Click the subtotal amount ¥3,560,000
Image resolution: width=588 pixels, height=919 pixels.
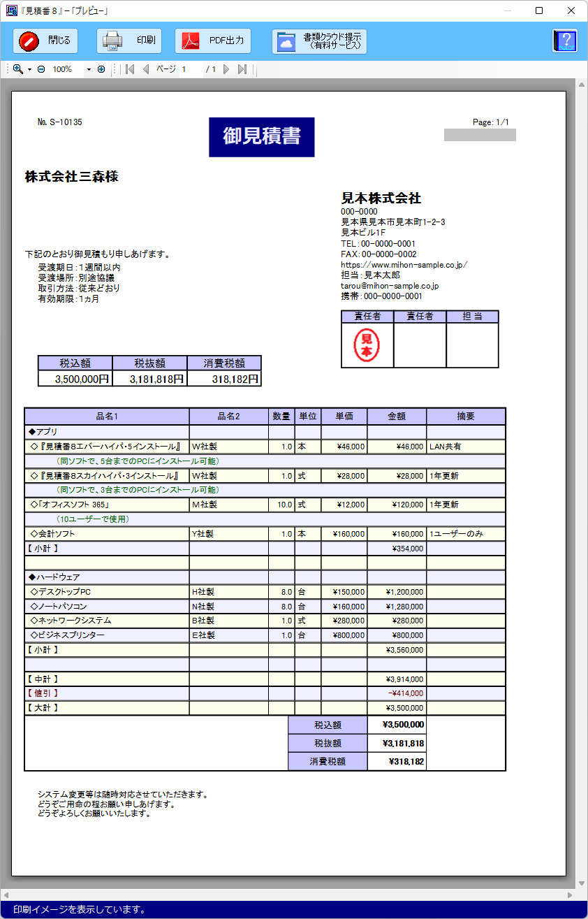click(x=404, y=650)
